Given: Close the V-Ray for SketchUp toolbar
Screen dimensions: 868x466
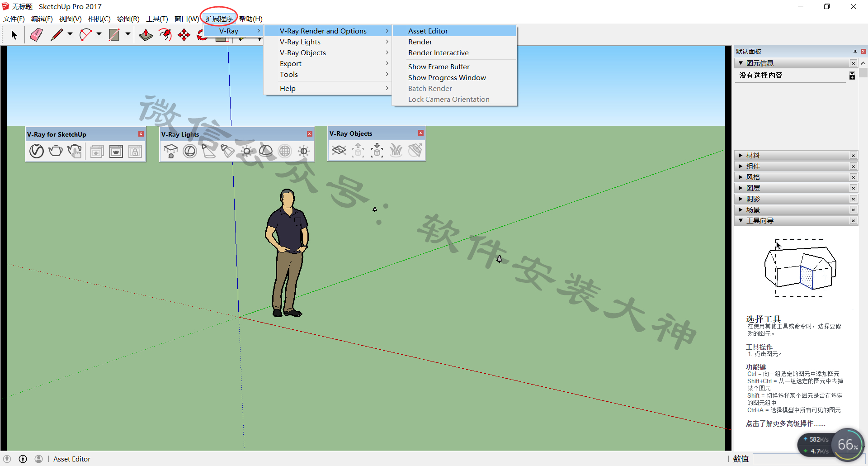Looking at the screenshot, I should coord(141,134).
